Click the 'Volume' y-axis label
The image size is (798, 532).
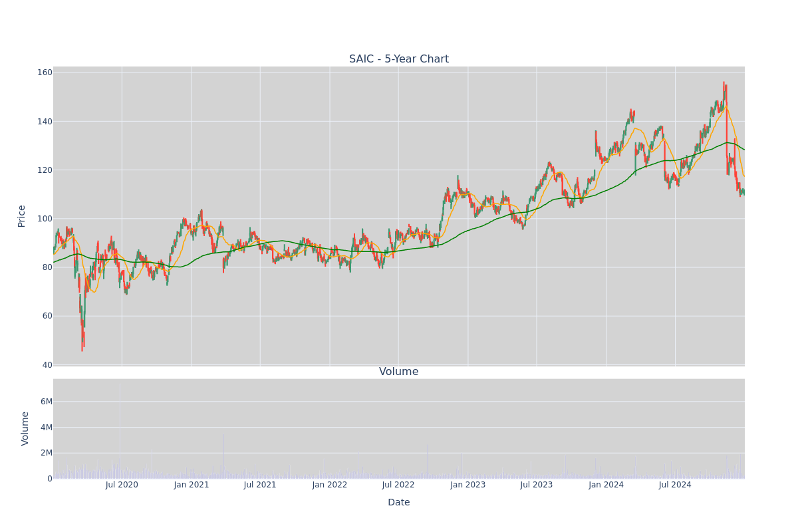25,428
